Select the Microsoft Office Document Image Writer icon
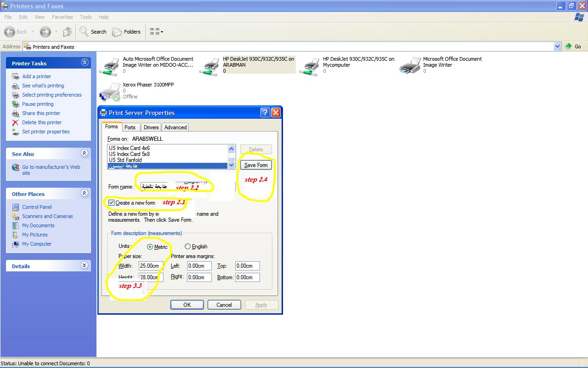Image resolution: width=588 pixels, height=368 pixels. point(410,65)
